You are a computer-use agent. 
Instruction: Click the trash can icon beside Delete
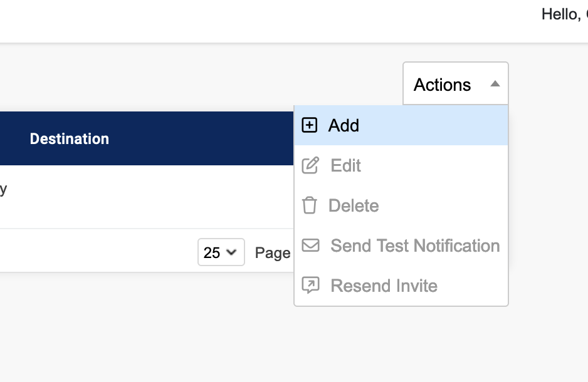(x=310, y=205)
